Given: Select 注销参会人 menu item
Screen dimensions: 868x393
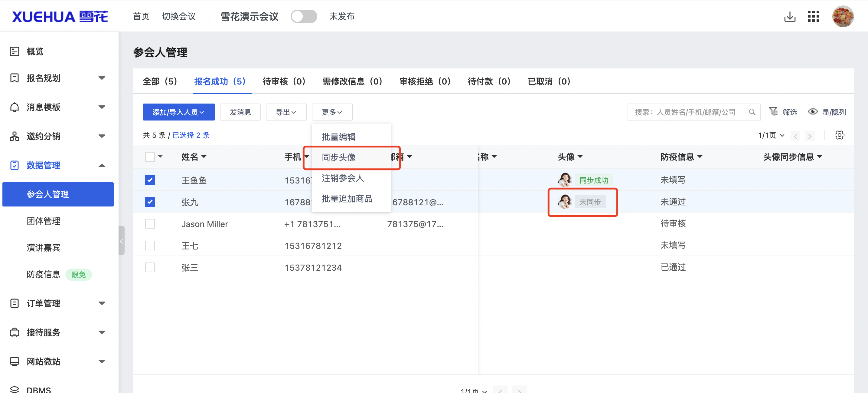Looking at the screenshot, I should (x=351, y=178).
